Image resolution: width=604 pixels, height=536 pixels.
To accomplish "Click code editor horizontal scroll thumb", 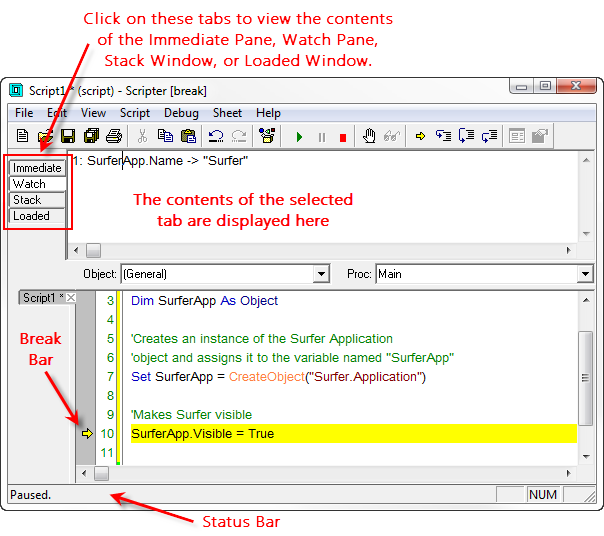I will point(101,473).
